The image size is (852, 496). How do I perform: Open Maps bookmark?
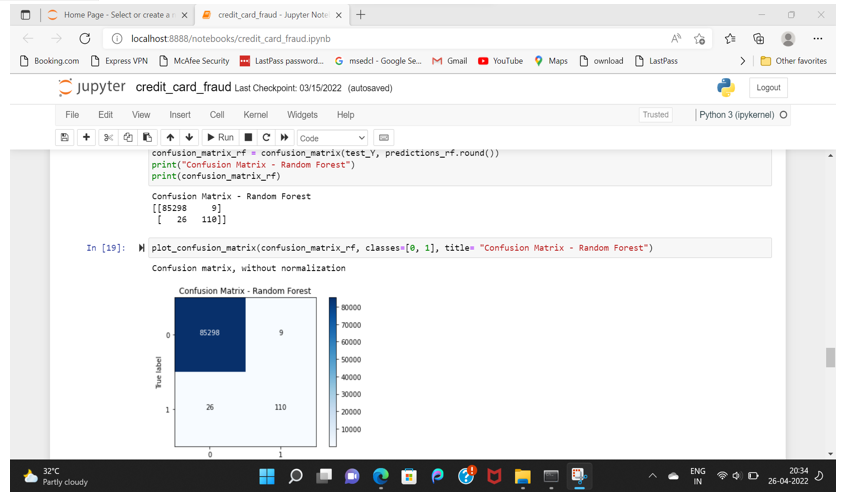(551, 61)
